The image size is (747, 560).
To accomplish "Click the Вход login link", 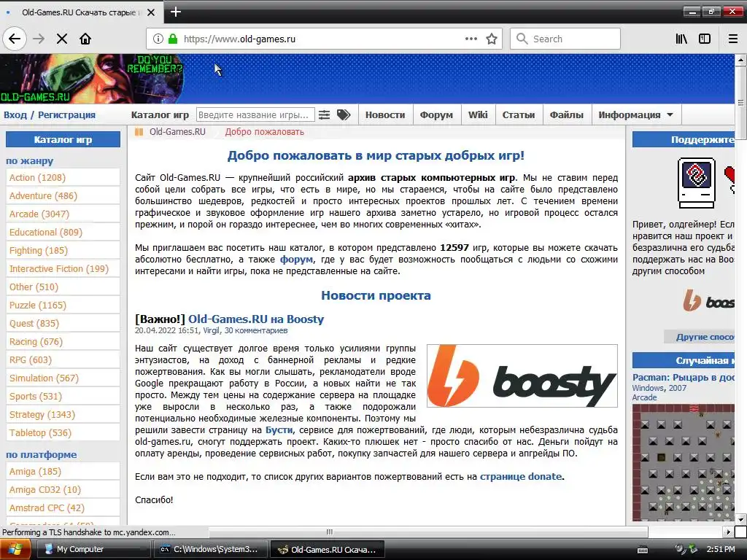I will [15, 114].
